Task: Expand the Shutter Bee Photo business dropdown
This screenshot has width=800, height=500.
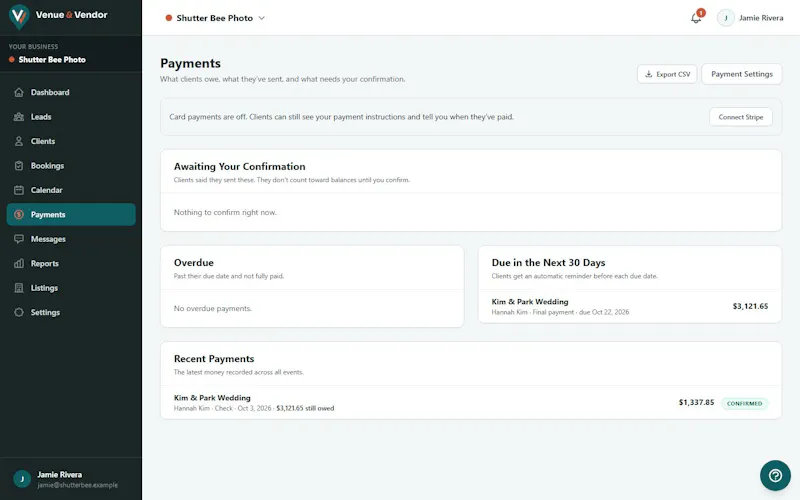Action: (x=215, y=18)
